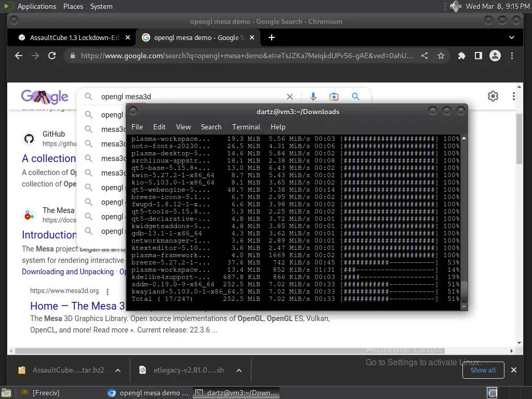
Task: Switch to dartz@vm3 terminal in taskbar
Action: tap(236, 393)
